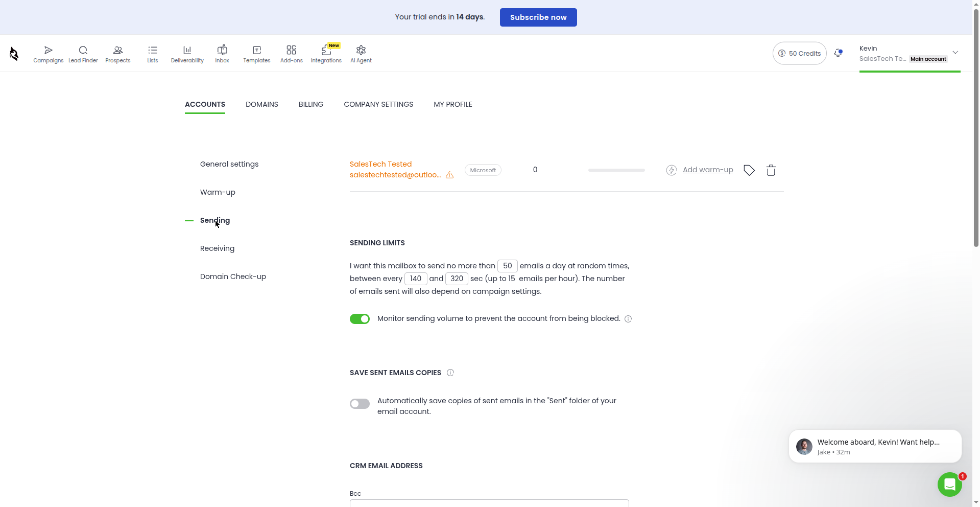Disable monitor sending volume toggle
The image size is (980, 507).
tap(360, 319)
